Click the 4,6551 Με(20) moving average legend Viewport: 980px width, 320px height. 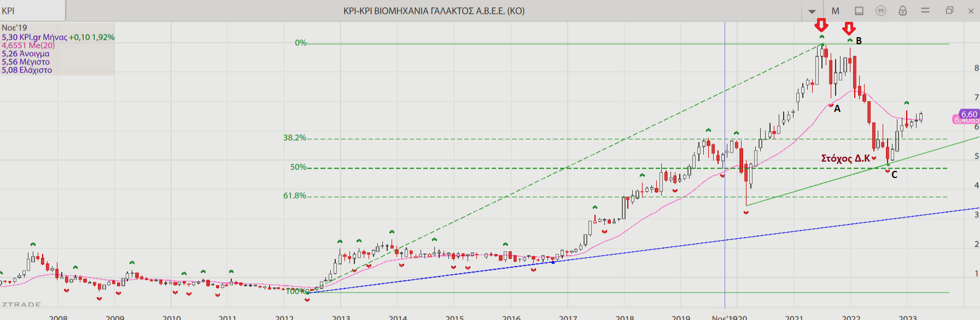[x=28, y=45]
